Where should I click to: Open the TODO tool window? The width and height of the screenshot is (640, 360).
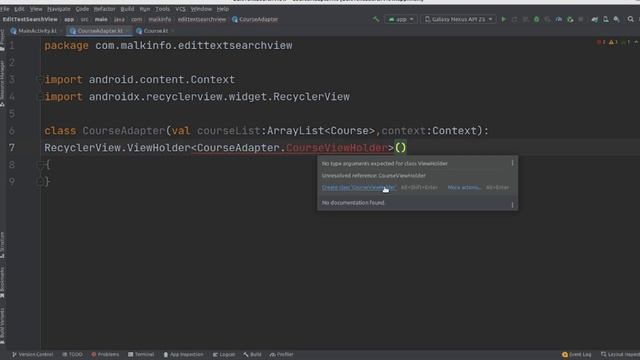(73, 354)
